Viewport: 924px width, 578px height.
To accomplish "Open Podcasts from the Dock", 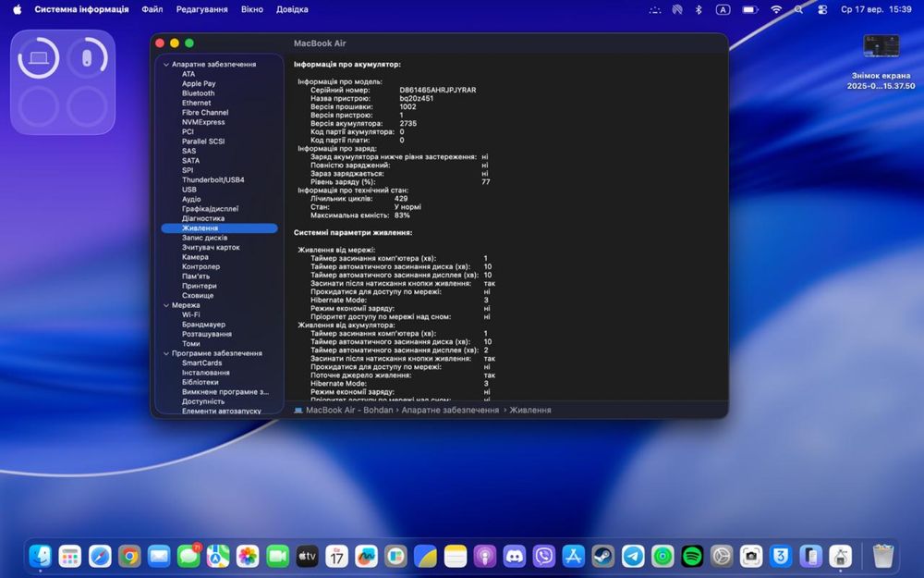I will [x=484, y=556].
